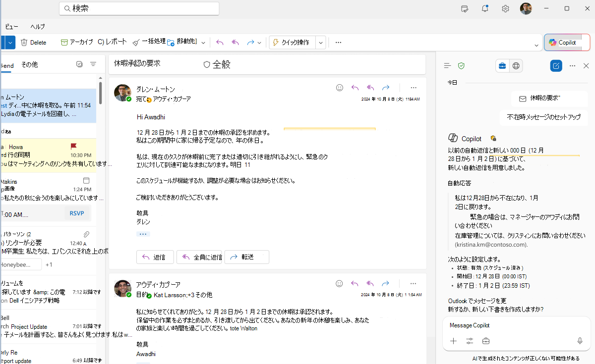The width and height of the screenshot is (595, 364).
Task: Click the 転送 forward button
Action: point(247,257)
